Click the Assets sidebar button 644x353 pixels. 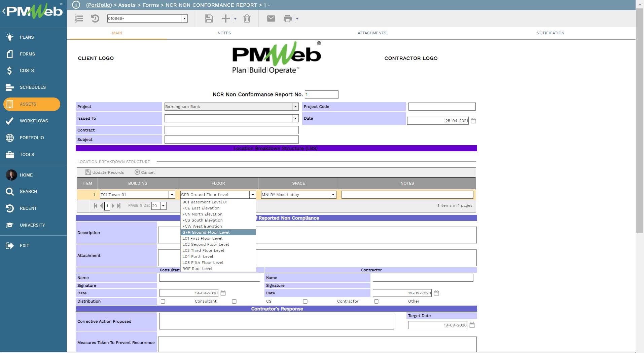(32, 104)
